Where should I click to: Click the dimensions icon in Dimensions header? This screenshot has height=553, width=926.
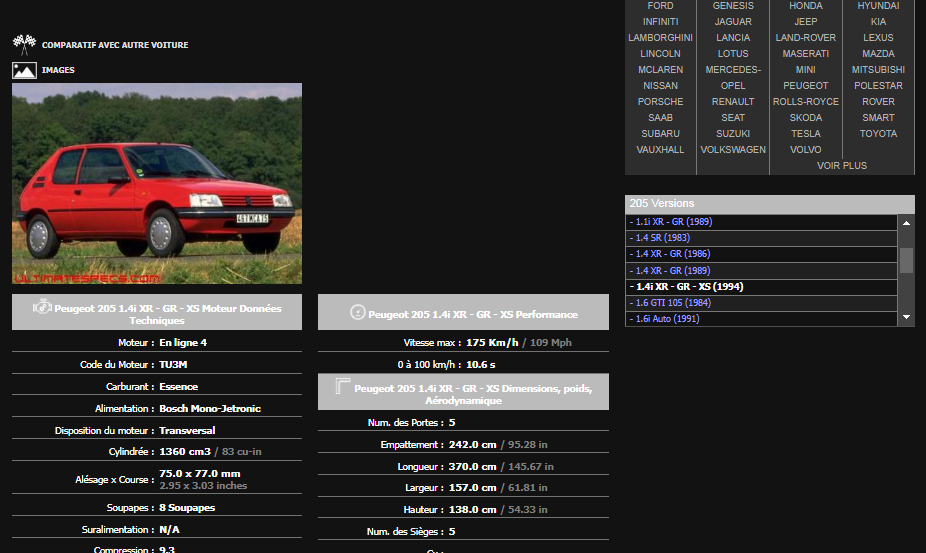point(343,386)
